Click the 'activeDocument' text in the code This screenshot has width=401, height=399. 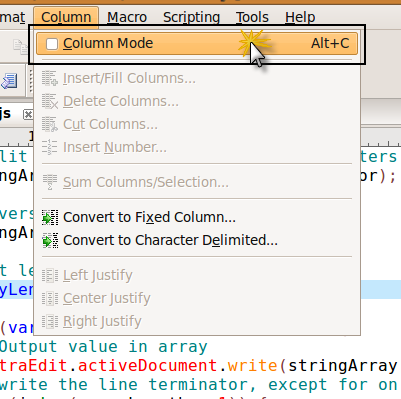click(x=147, y=366)
